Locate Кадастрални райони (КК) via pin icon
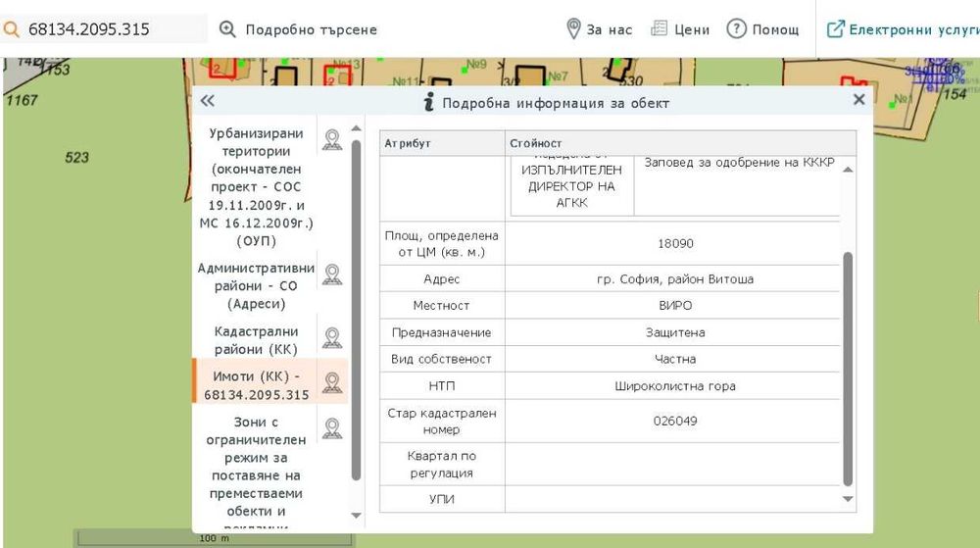Viewport: 980px width, 548px height. 332,338
